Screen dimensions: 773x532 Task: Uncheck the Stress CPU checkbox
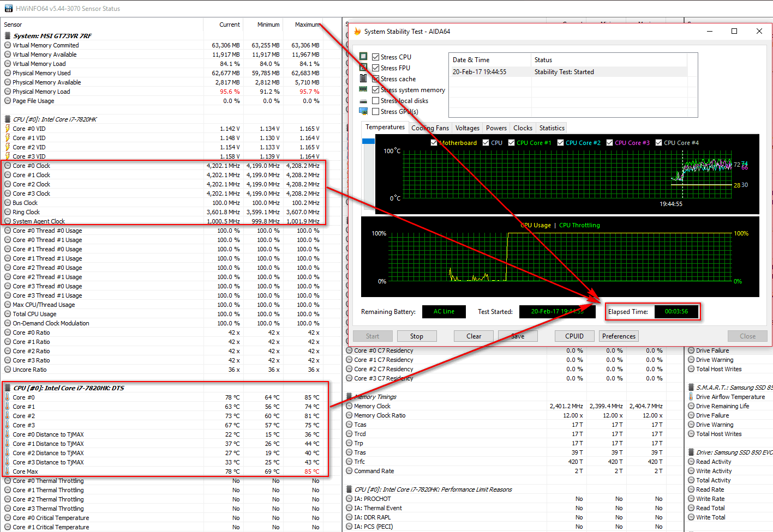coord(375,57)
